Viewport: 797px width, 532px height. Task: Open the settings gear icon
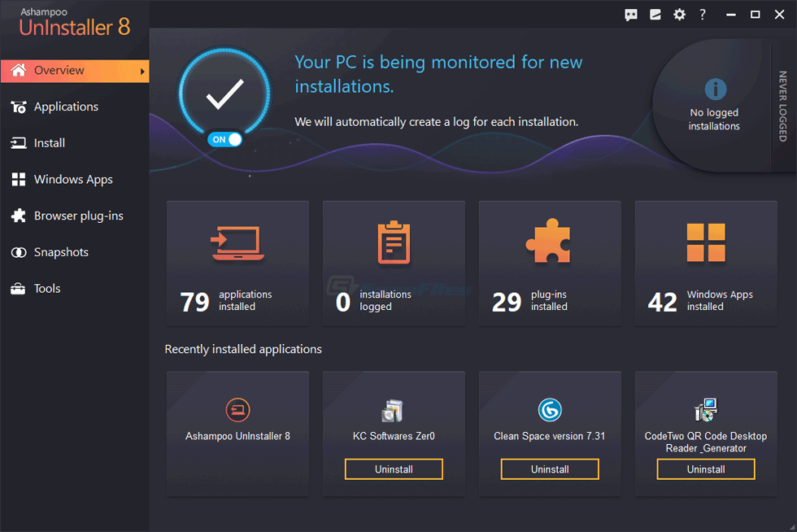click(x=679, y=15)
